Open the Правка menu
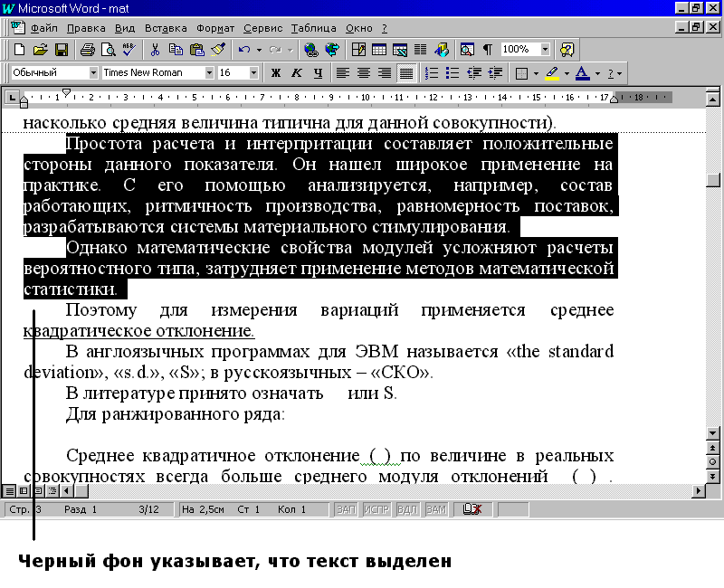 click(x=86, y=28)
